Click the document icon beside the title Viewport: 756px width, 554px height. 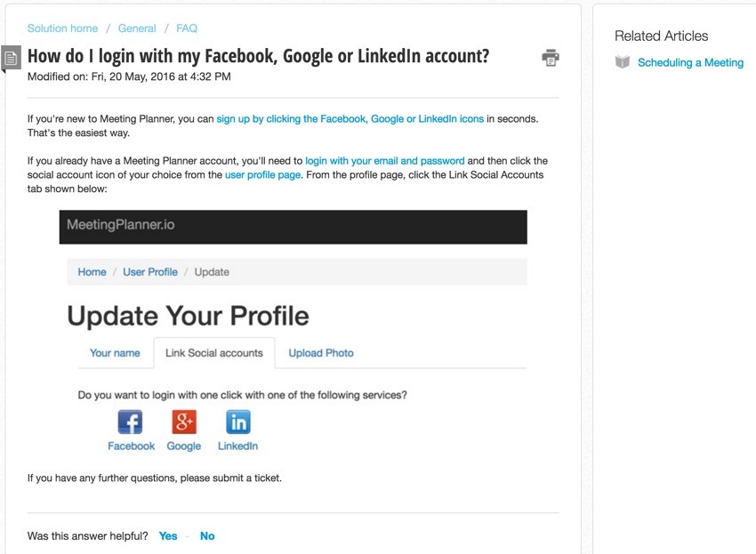(x=11, y=58)
